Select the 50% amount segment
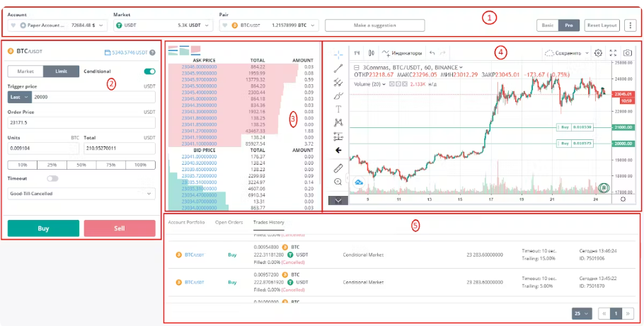This screenshot has width=644, height=326. [x=81, y=165]
